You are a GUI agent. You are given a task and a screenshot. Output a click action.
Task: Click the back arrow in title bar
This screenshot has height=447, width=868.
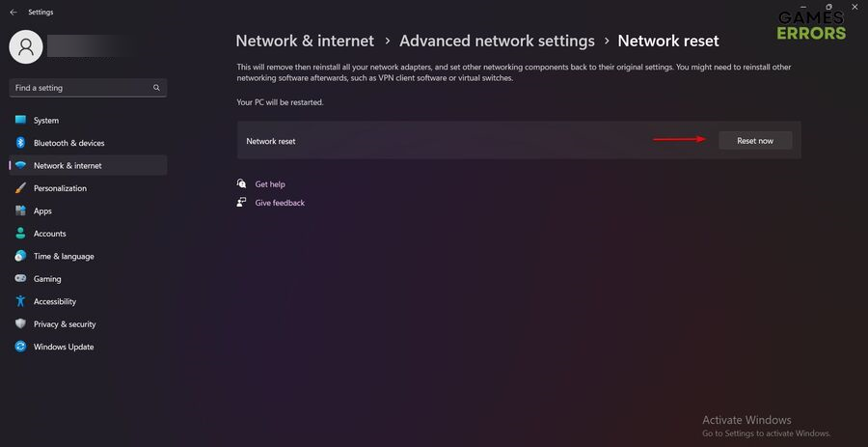13,13
